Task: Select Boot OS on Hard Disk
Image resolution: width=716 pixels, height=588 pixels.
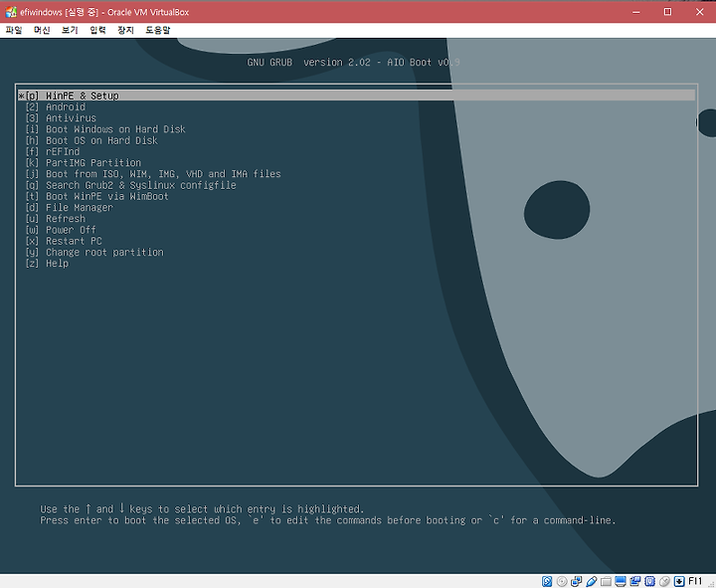Action: 356,140
